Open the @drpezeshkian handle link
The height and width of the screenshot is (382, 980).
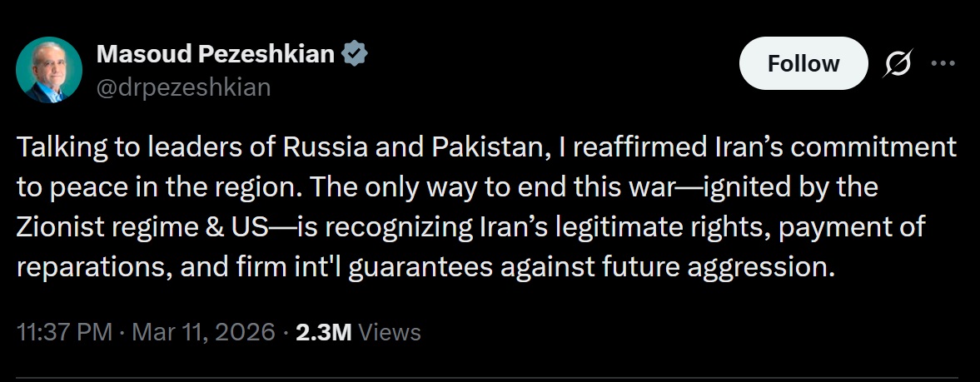(x=184, y=87)
